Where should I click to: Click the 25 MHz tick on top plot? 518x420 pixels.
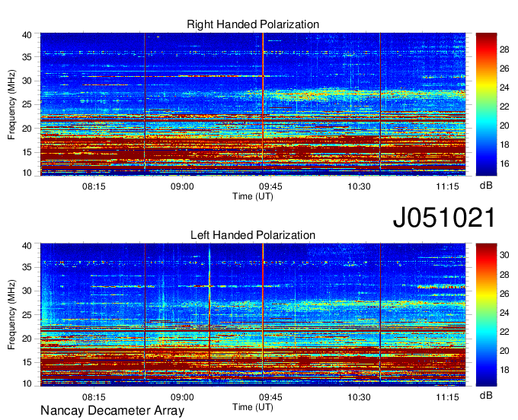coord(27,104)
